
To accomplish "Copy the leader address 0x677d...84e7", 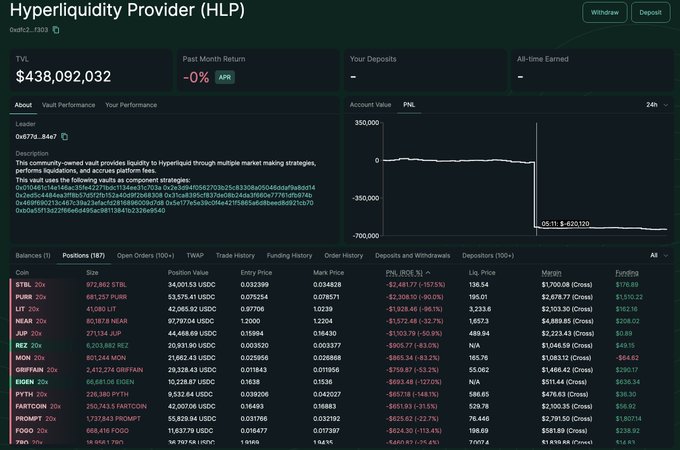I will click(65, 137).
